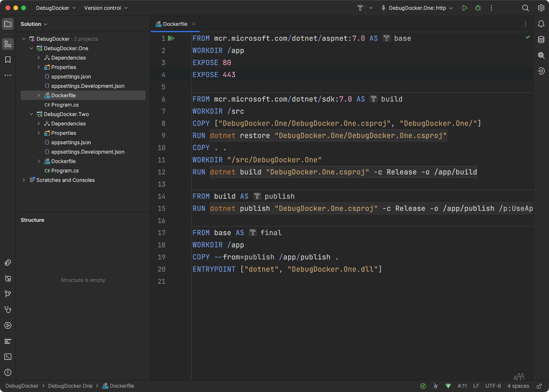
Task: Open the Problems tool window
Action: click(x=8, y=372)
